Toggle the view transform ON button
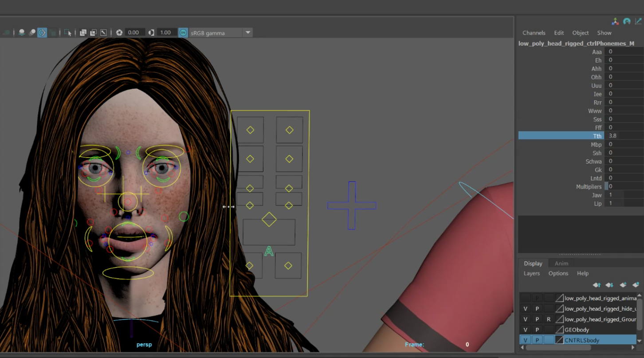 click(x=183, y=32)
